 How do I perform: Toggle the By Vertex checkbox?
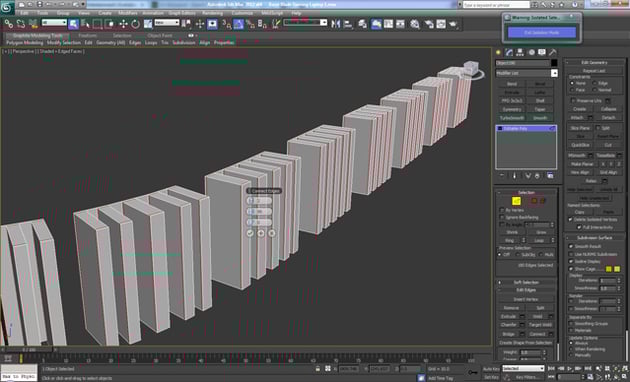point(501,210)
